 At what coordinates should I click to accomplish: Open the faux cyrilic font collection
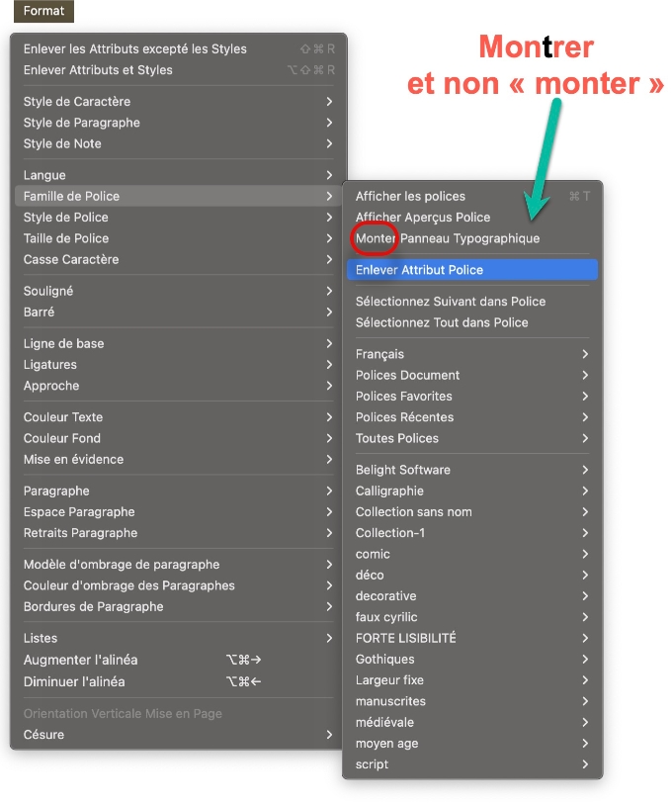[x=472, y=617]
